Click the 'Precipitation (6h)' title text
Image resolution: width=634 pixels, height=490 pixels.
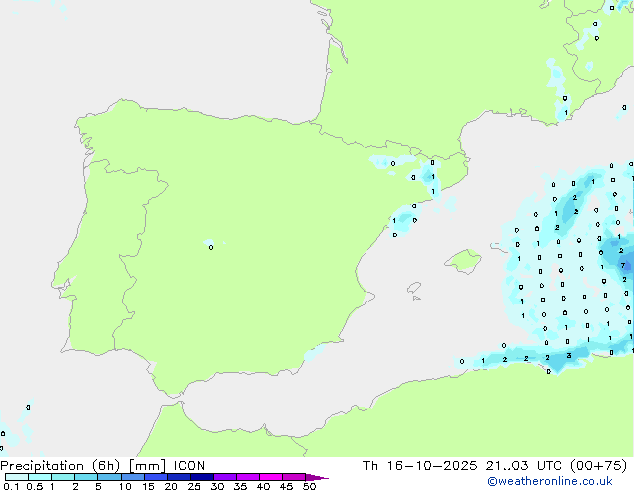(x=60, y=466)
